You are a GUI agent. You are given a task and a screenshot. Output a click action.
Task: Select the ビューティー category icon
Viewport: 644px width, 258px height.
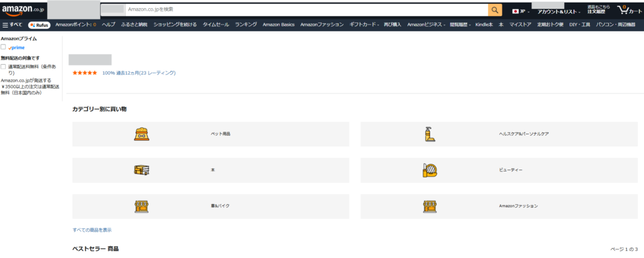click(430, 170)
